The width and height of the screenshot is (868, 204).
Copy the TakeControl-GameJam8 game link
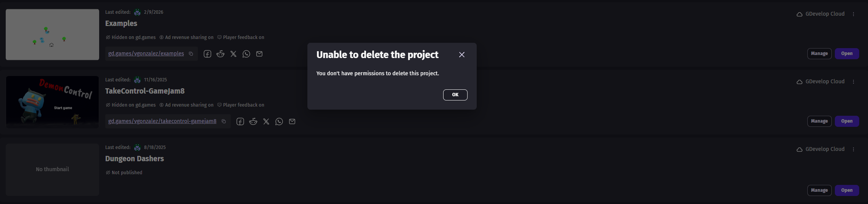tap(224, 121)
